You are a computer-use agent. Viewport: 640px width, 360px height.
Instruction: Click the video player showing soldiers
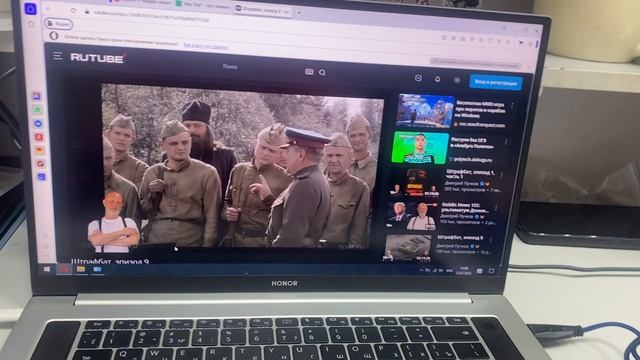pyautogui.click(x=241, y=165)
